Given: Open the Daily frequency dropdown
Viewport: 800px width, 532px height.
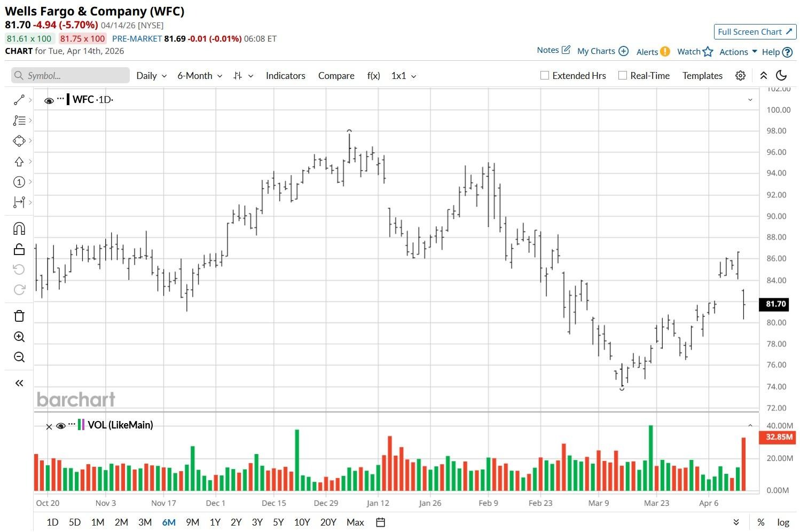Looking at the screenshot, I should 152,76.
